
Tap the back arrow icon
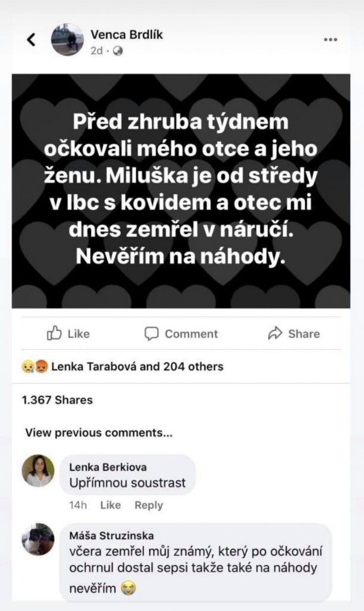(31, 39)
